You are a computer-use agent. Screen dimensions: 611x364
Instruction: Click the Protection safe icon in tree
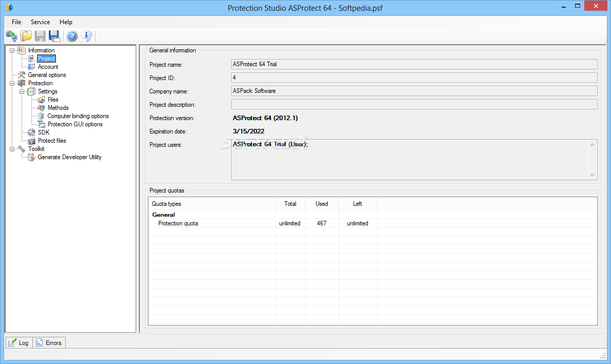click(x=22, y=83)
